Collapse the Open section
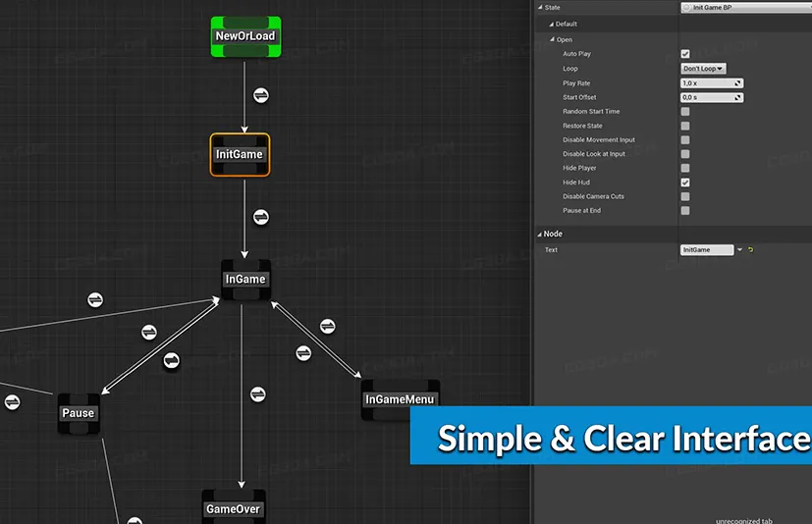This screenshot has width=812, height=524. [552, 39]
